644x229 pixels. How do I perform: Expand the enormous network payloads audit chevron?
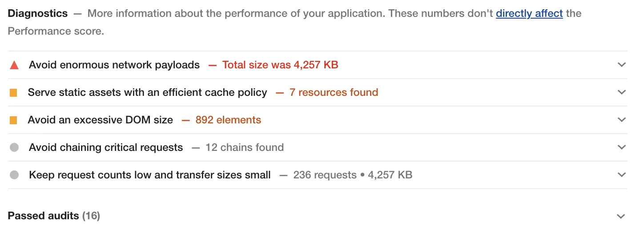coord(622,65)
